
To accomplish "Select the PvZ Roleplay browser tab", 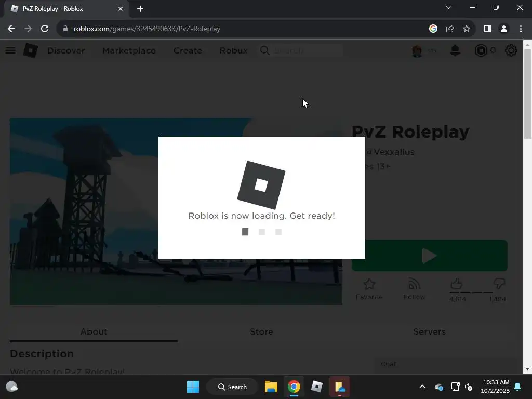I will point(66,9).
